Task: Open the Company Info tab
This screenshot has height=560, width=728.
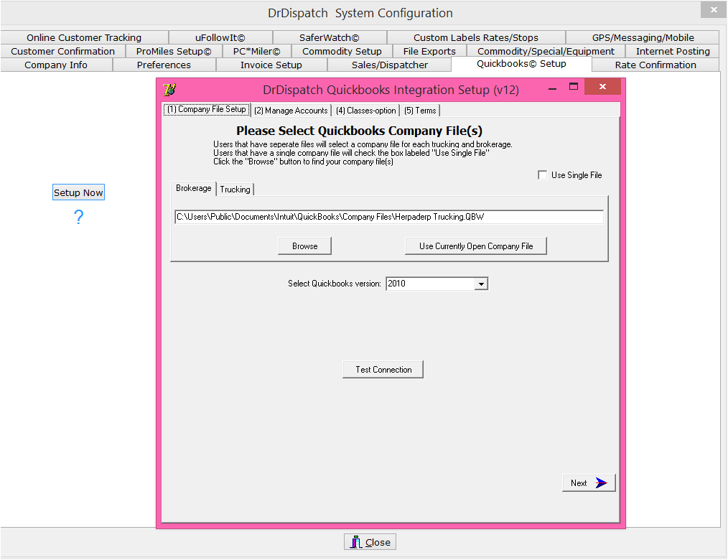Action: pos(56,65)
